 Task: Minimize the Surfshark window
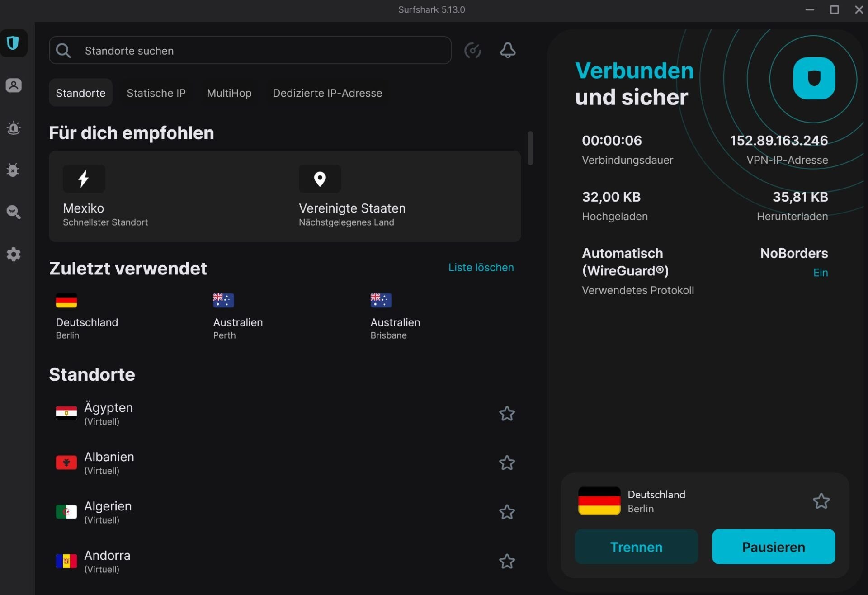810,9
